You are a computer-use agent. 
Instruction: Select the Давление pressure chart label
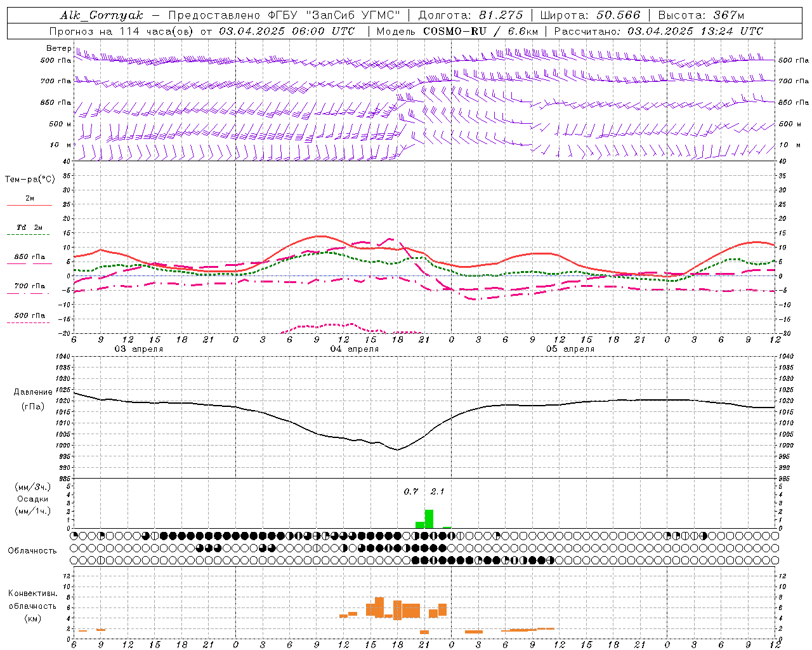point(33,392)
